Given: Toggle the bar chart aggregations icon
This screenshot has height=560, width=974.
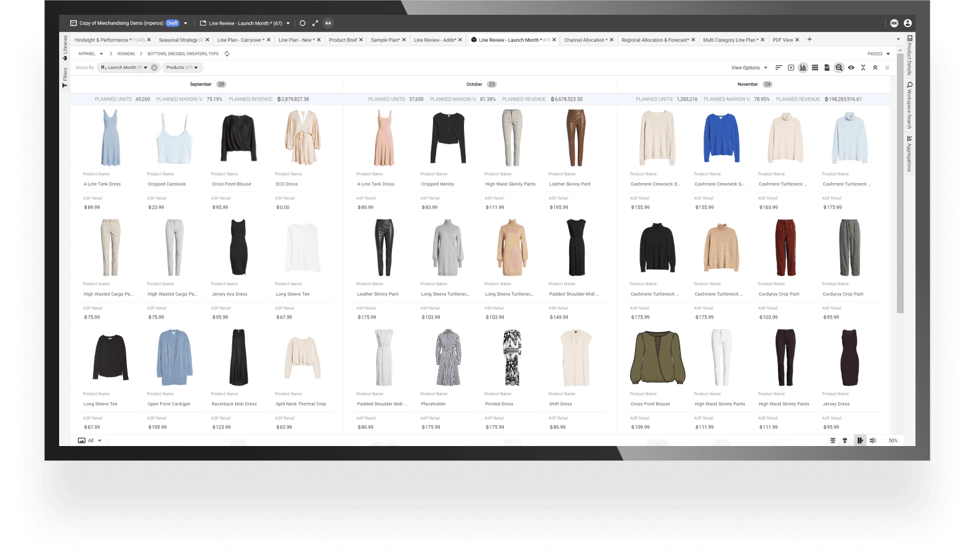Looking at the screenshot, I should tap(803, 68).
